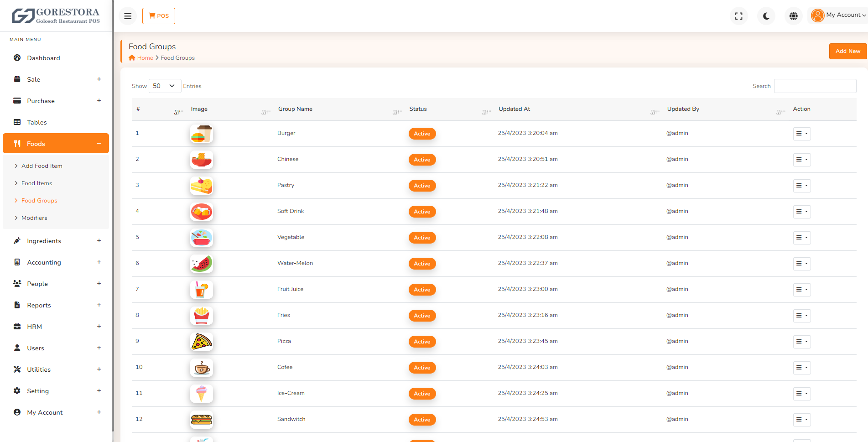Toggle Active status on the Burger row

pos(422,133)
